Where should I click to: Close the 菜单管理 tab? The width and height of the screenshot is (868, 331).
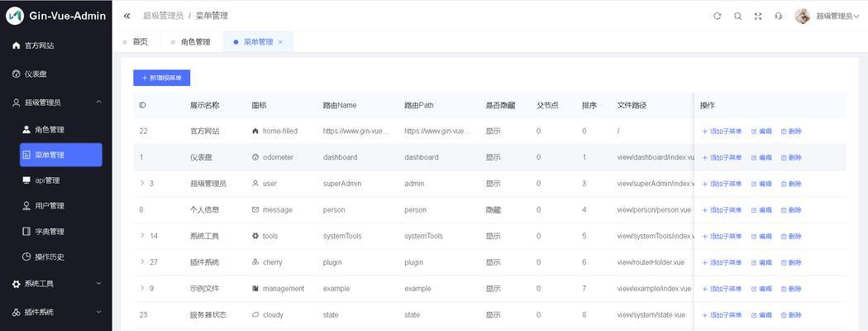280,42
